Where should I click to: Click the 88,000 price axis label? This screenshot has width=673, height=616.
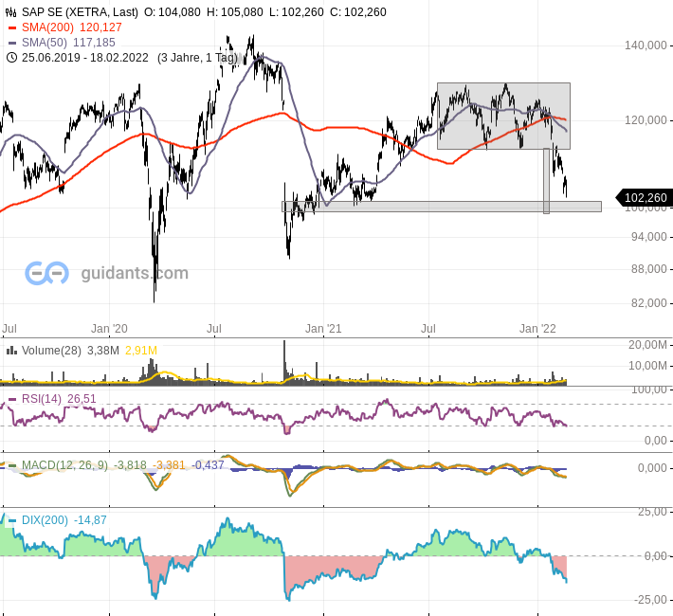[x=649, y=269]
